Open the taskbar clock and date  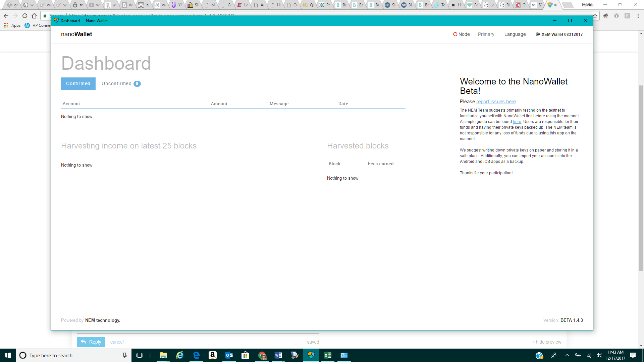615,355
